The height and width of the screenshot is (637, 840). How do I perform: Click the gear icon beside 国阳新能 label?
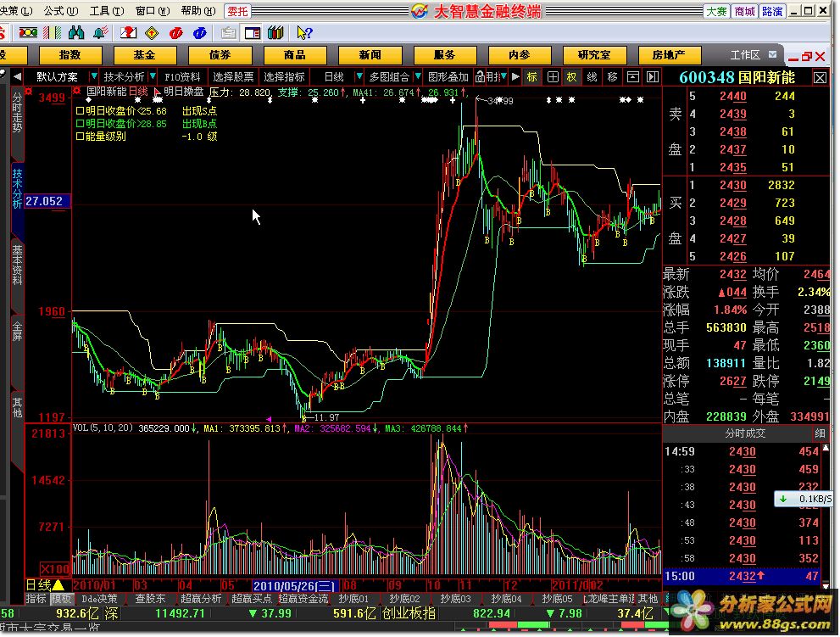pos(78,91)
